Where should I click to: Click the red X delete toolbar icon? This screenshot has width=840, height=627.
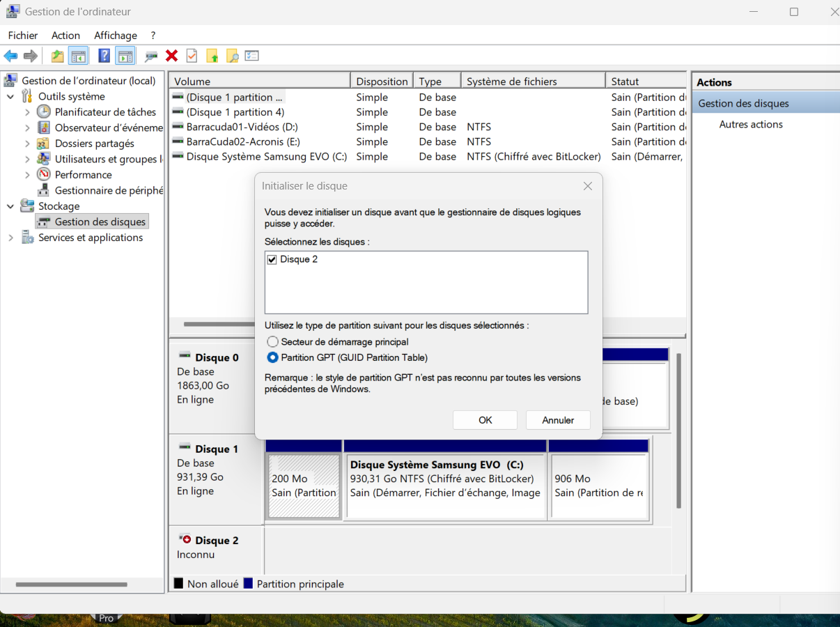pos(171,56)
